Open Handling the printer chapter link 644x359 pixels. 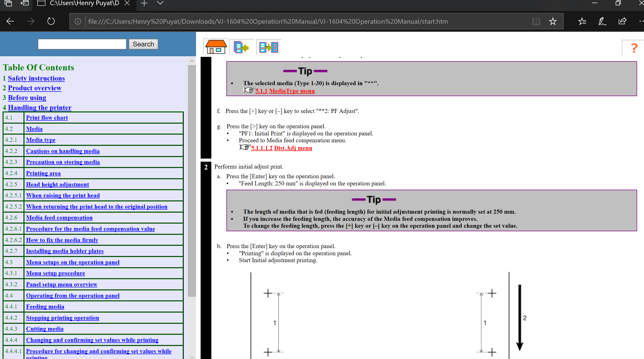[40, 108]
